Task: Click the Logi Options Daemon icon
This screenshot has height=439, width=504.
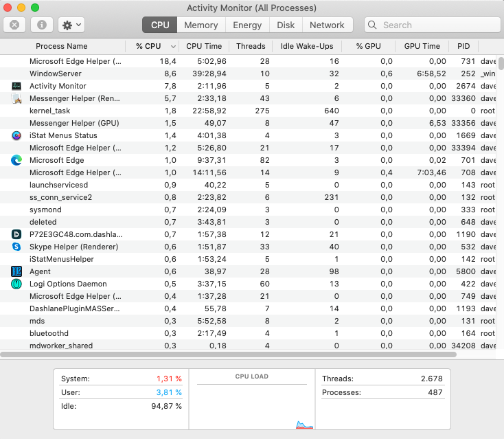Action: 16,284
